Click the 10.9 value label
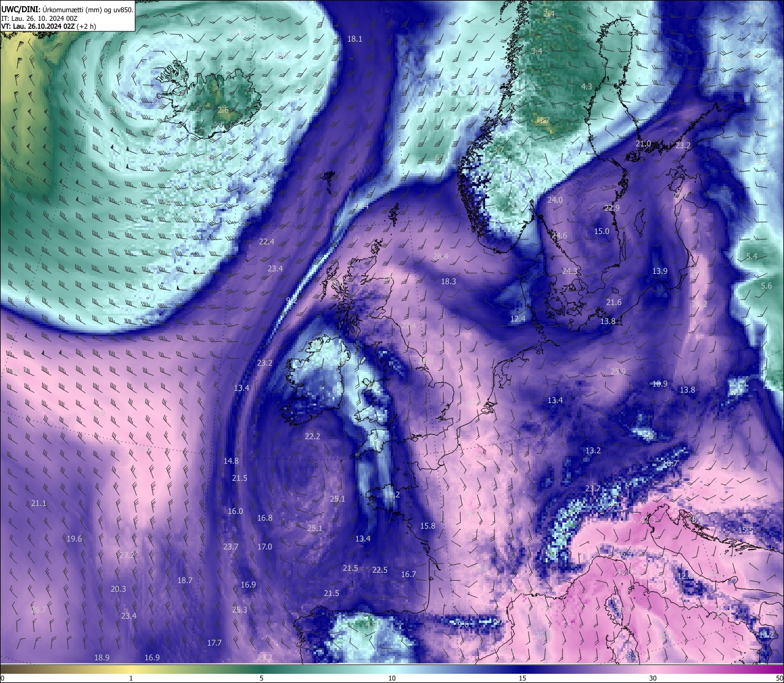784x683 pixels. (x=660, y=383)
